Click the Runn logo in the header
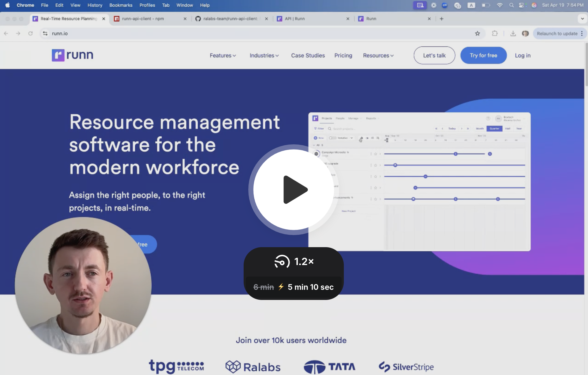588x375 pixels. (x=73, y=55)
